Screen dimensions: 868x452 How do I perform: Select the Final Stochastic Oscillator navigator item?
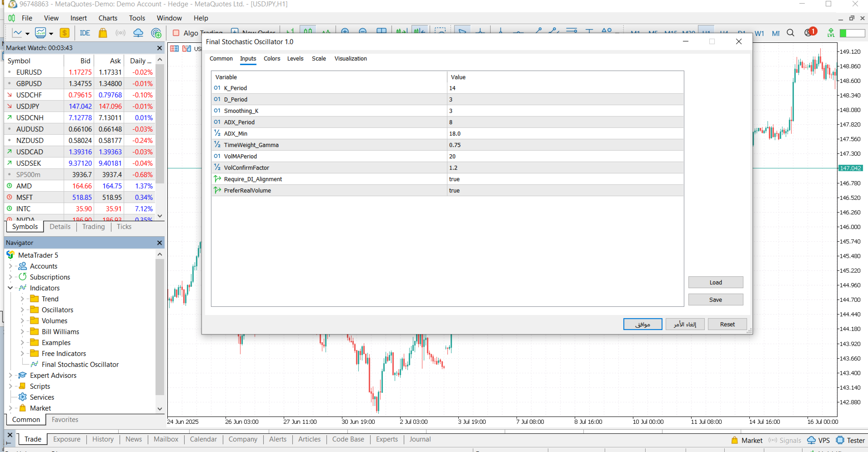[x=80, y=364]
